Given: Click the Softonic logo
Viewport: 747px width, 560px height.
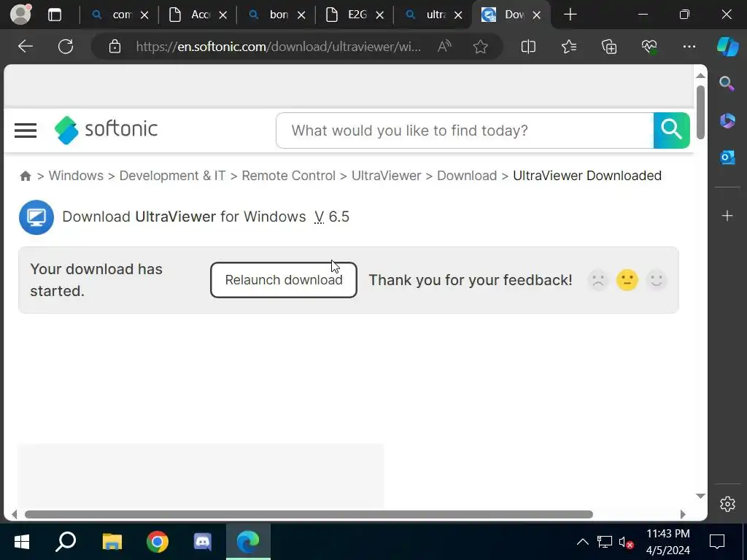Looking at the screenshot, I should 106,130.
